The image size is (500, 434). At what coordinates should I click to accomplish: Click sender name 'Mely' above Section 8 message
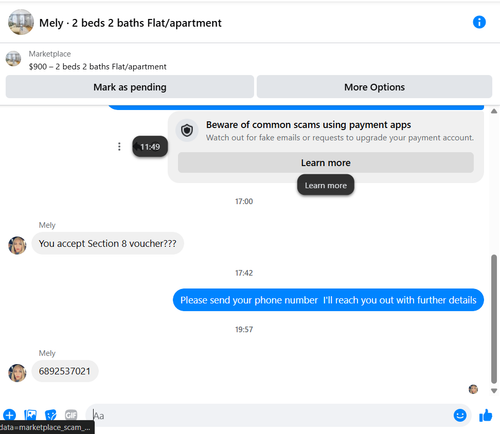(x=47, y=225)
